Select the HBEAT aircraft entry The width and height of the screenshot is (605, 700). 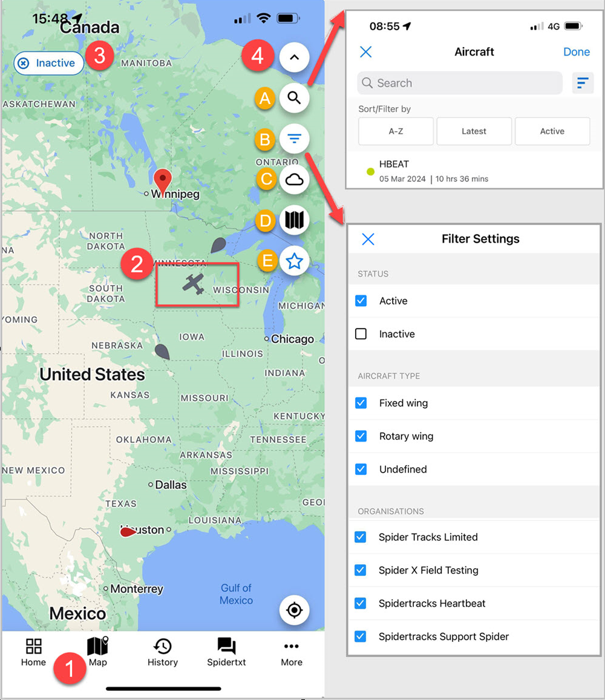[x=474, y=171]
